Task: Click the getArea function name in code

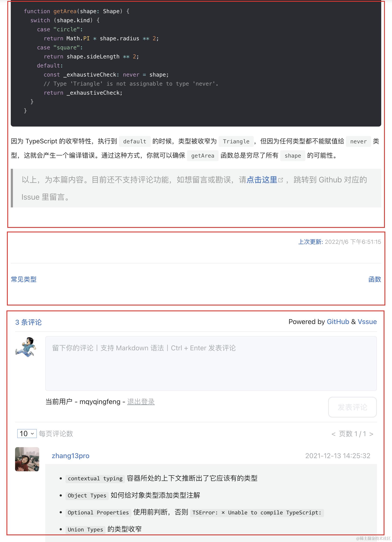Action: pos(65,11)
